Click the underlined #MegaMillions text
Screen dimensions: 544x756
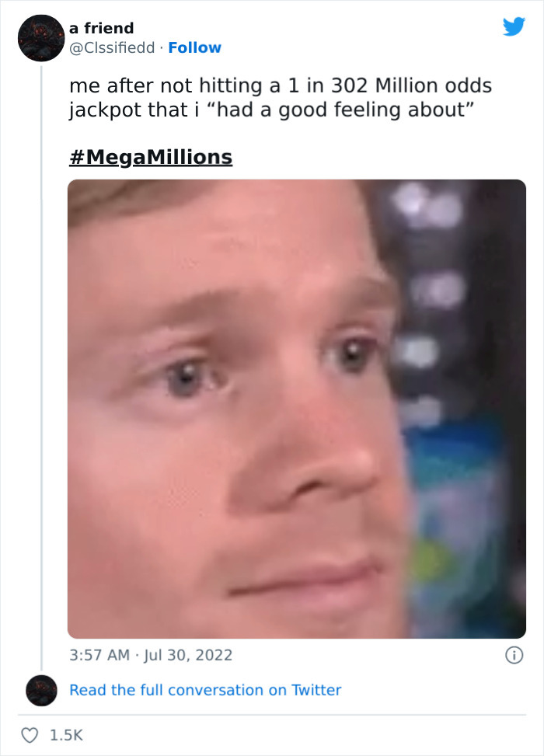(x=150, y=157)
